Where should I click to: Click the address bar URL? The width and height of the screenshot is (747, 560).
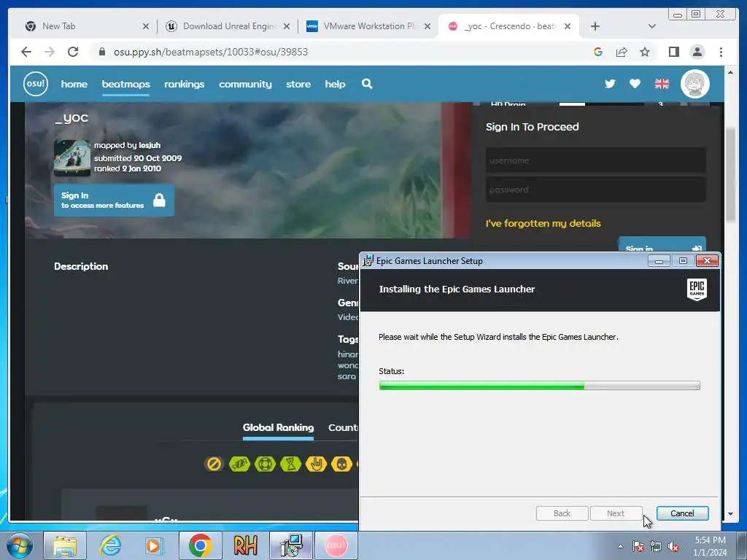(211, 52)
